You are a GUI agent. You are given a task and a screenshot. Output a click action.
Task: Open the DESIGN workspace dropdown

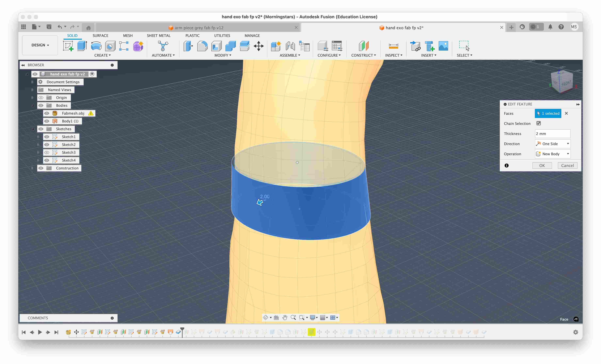(40, 45)
